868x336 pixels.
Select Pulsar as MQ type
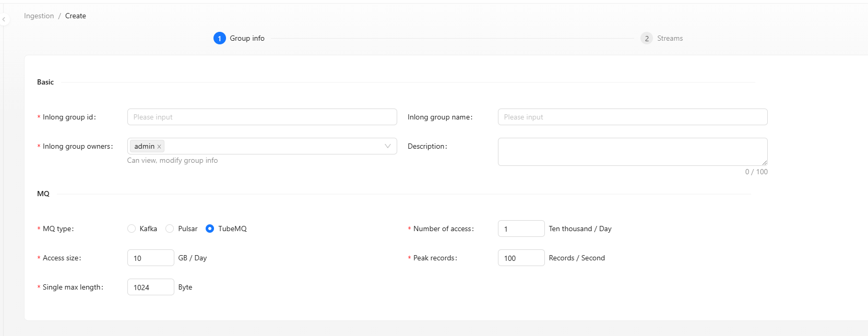(170, 229)
